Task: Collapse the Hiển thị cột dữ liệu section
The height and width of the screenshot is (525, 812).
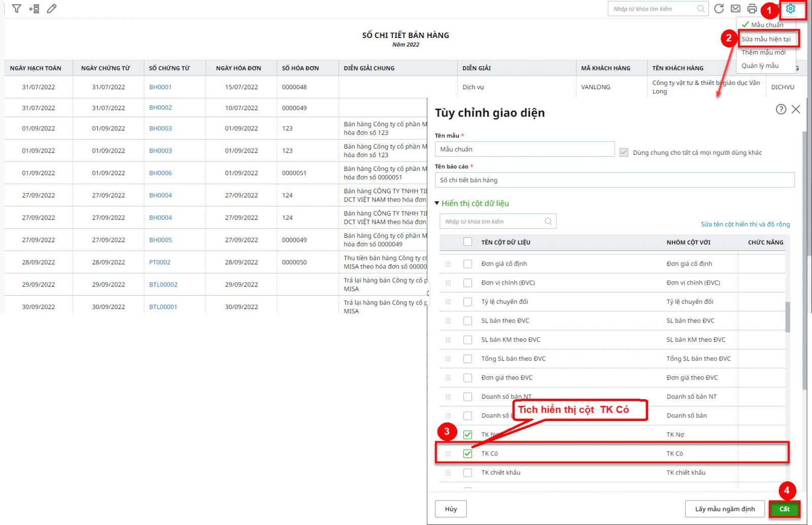Action: click(x=437, y=203)
